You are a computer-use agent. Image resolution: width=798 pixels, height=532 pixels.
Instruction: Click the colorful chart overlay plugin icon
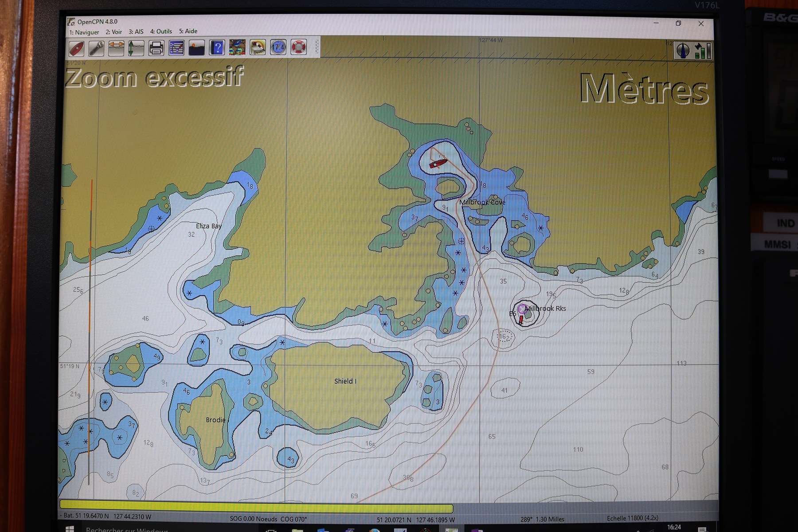tap(237, 47)
